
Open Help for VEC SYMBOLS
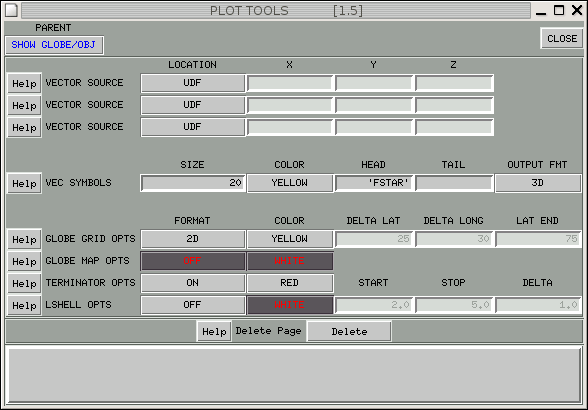pyautogui.click(x=24, y=183)
